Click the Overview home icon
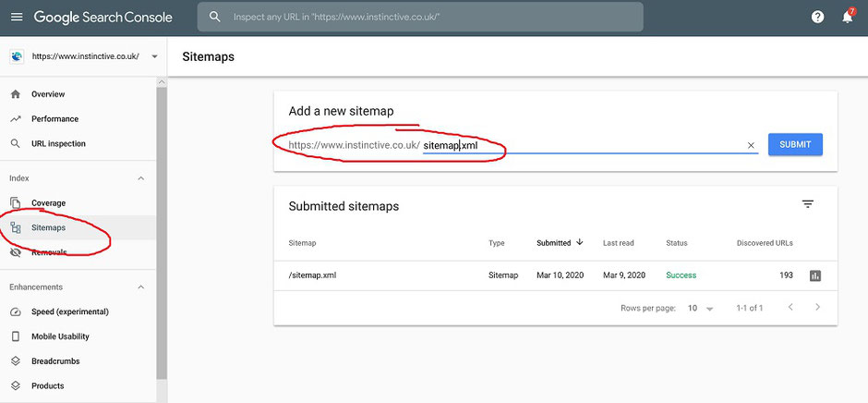Screen dimensions: 868x403 pyautogui.click(x=16, y=94)
